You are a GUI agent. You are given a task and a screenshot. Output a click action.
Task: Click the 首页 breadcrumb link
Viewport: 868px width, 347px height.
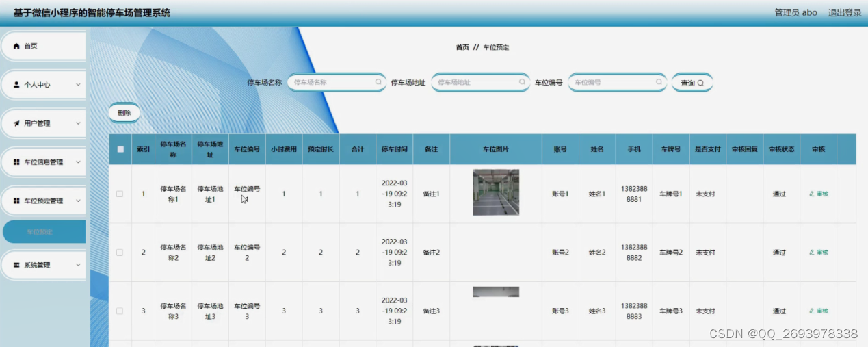click(x=462, y=48)
